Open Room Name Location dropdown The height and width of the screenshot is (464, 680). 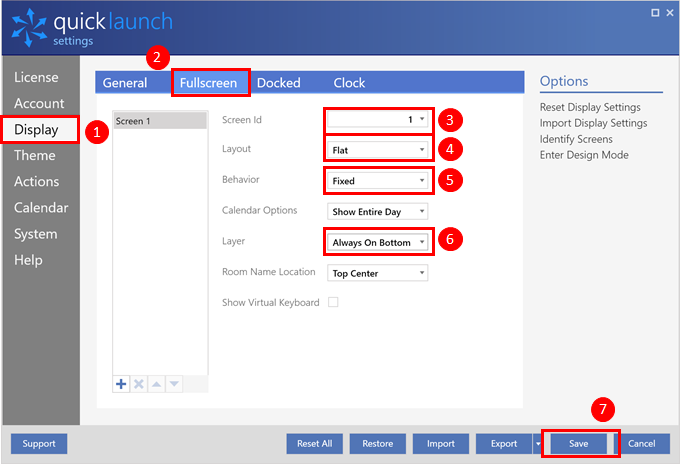[x=378, y=273]
